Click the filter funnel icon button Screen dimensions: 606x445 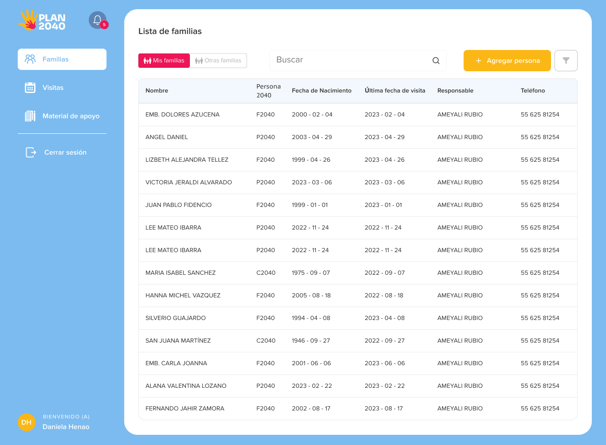pos(566,60)
